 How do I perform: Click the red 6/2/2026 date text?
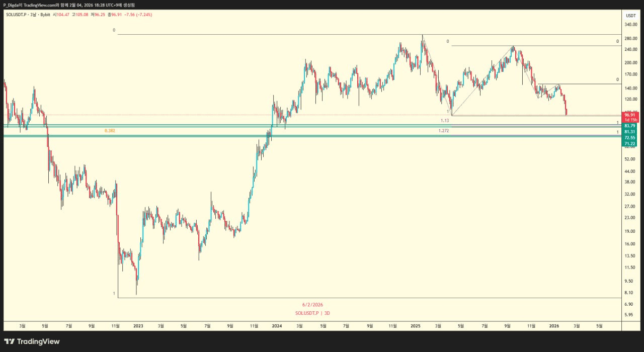(312, 305)
